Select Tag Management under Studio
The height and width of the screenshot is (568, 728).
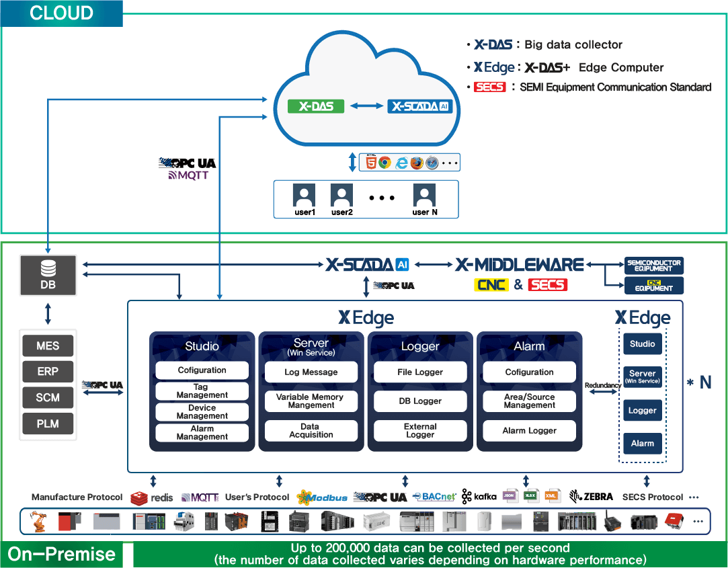[x=202, y=391]
